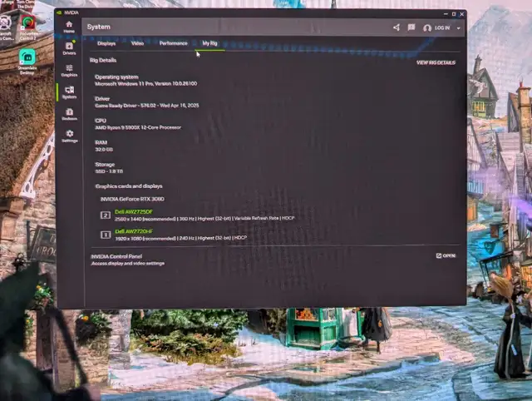Click the Operating system version text

click(146, 83)
